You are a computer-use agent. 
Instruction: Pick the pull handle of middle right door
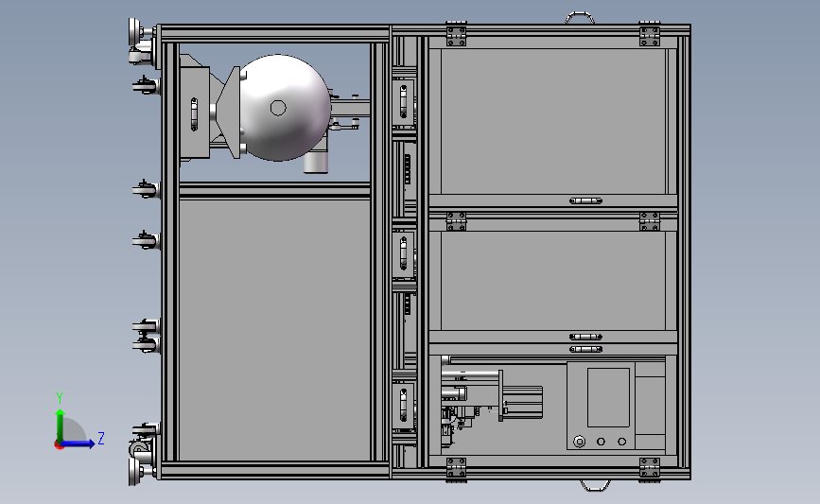pyautogui.click(x=585, y=337)
